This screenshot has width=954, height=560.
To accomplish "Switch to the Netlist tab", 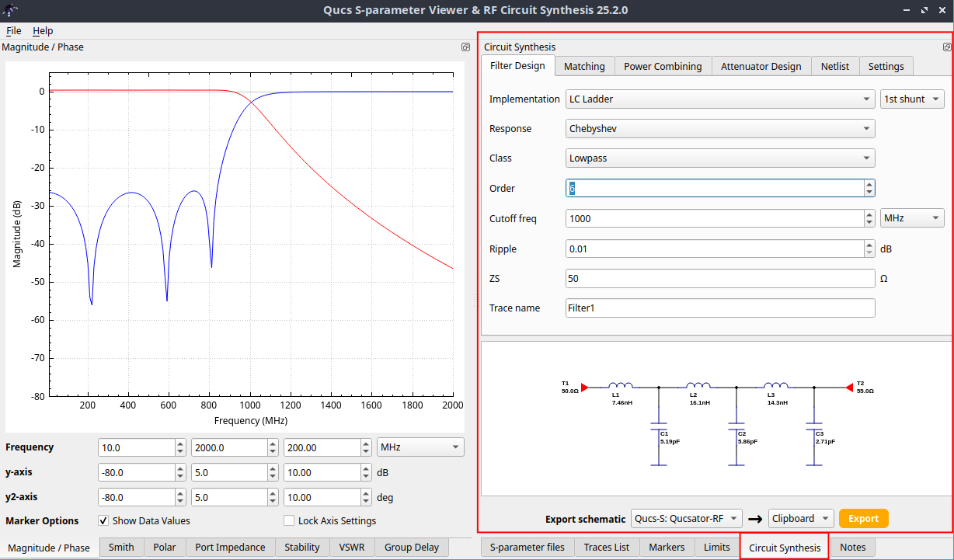I will click(835, 66).
